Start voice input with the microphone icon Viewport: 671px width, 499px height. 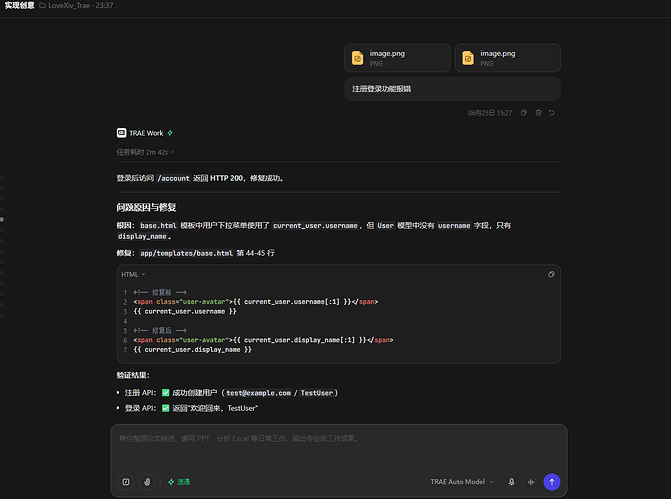click(x=511, y=482)
